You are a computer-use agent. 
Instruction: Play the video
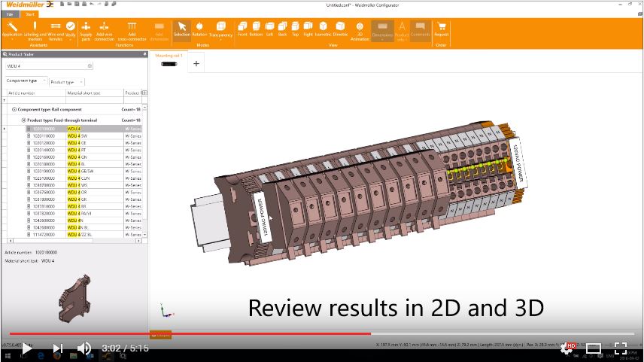pyautogui.click(x=26, y=348)
